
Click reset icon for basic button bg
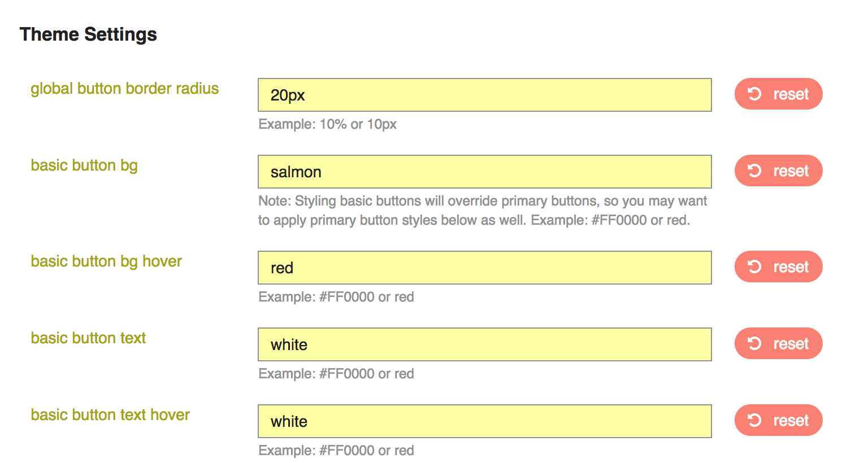[x=755, y=171]
